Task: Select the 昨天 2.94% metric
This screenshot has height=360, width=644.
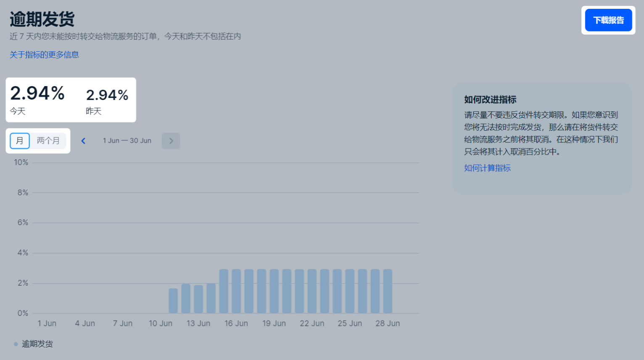Action: 107,100
